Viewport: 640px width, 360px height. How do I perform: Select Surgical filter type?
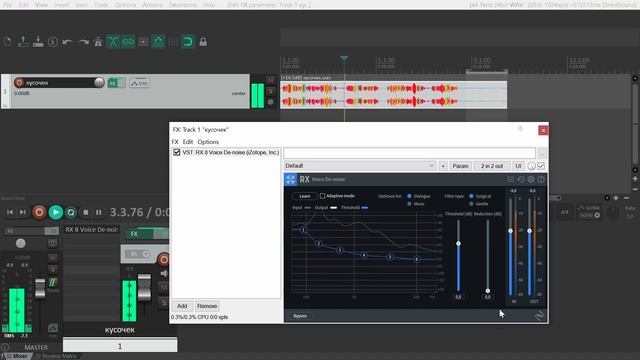click(x=471, y=196)
